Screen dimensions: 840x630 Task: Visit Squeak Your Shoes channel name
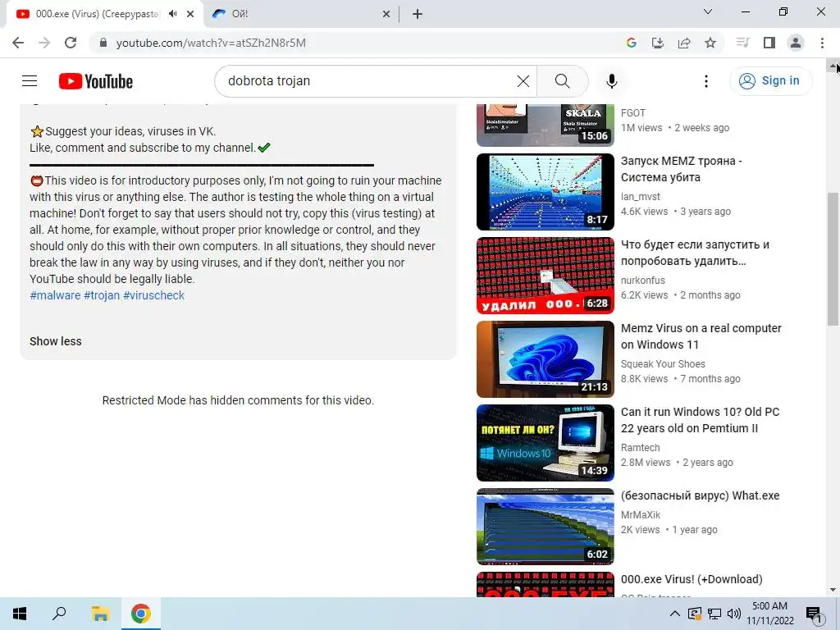(663, 363)
